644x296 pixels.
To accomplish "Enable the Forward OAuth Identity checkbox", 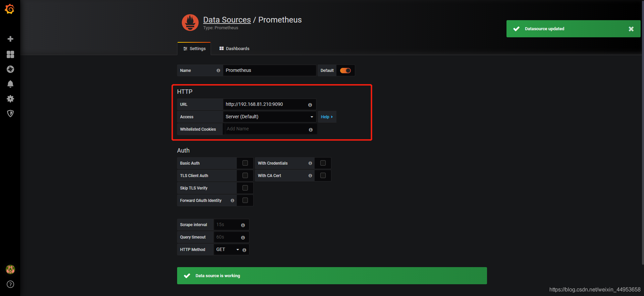I will pos(245,200).
